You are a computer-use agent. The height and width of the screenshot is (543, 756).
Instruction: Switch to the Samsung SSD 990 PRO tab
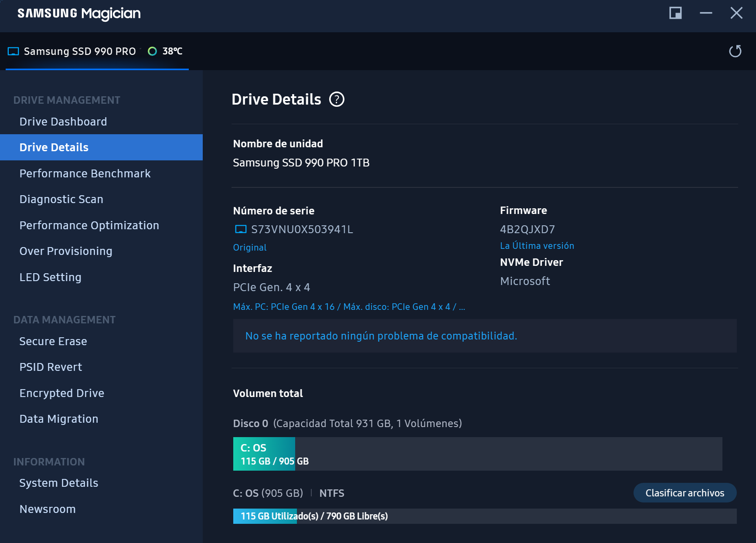(x=81, y=51)
